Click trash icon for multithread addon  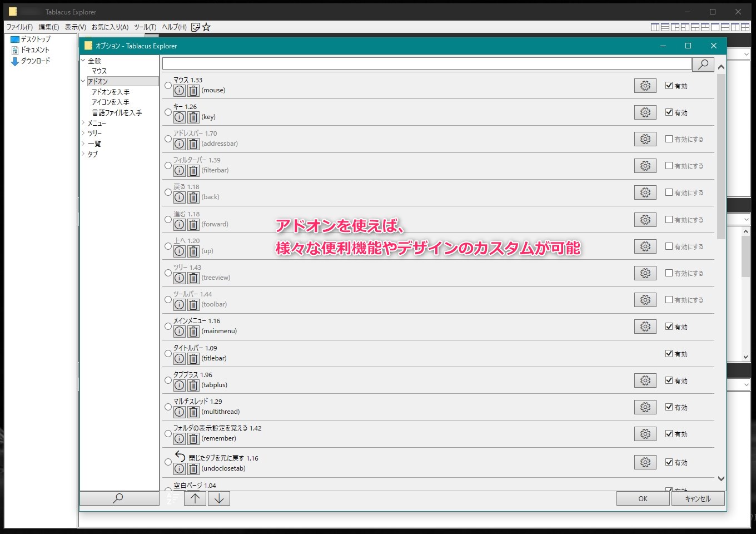point(193,412)
